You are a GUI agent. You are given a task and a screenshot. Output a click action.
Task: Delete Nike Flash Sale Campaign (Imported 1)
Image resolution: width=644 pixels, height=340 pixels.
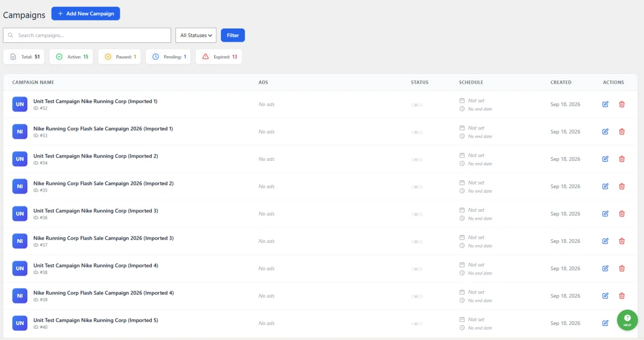coord(622,131)
